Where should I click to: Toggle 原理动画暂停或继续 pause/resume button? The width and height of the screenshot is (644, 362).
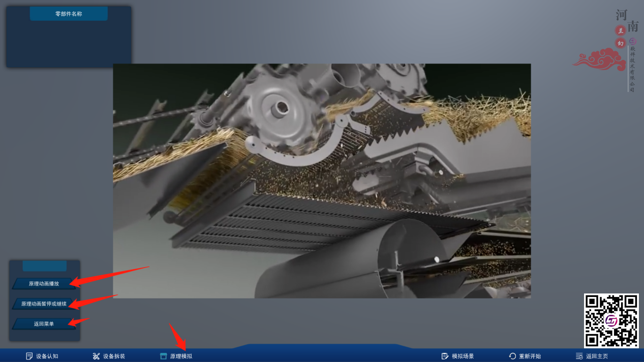(44, 304)
